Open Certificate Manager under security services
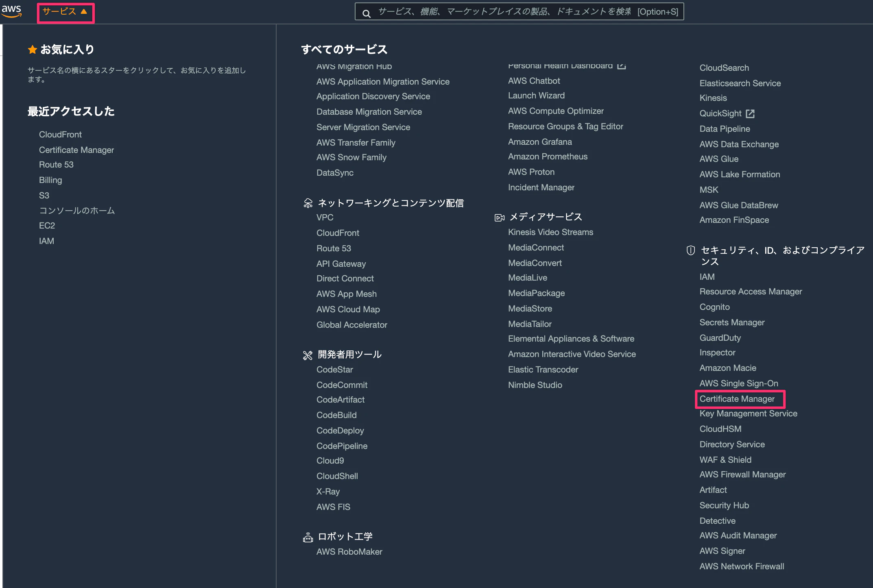The width and height of the screenshot is (873, 588). 737,399
